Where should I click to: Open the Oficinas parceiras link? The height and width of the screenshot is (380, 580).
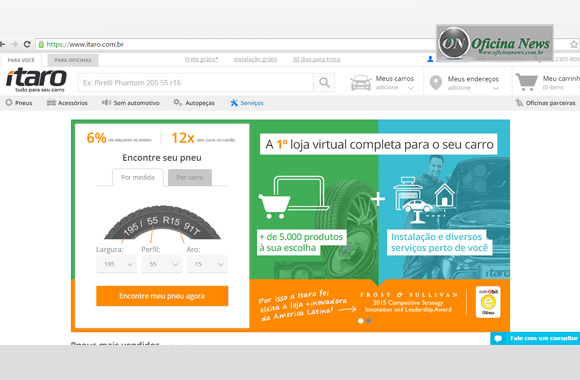(550, 103)
